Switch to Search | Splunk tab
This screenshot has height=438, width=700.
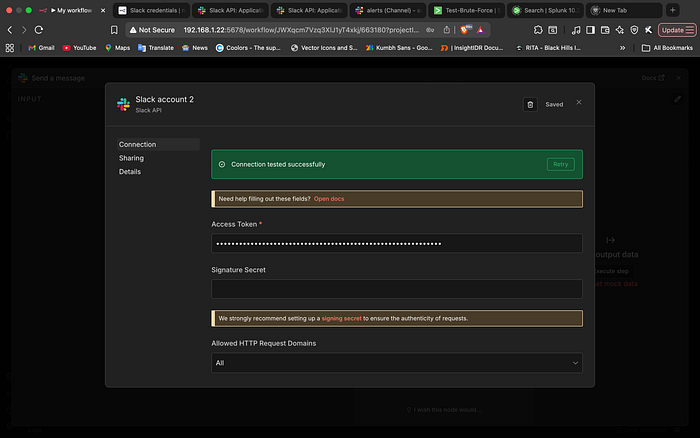546,10
